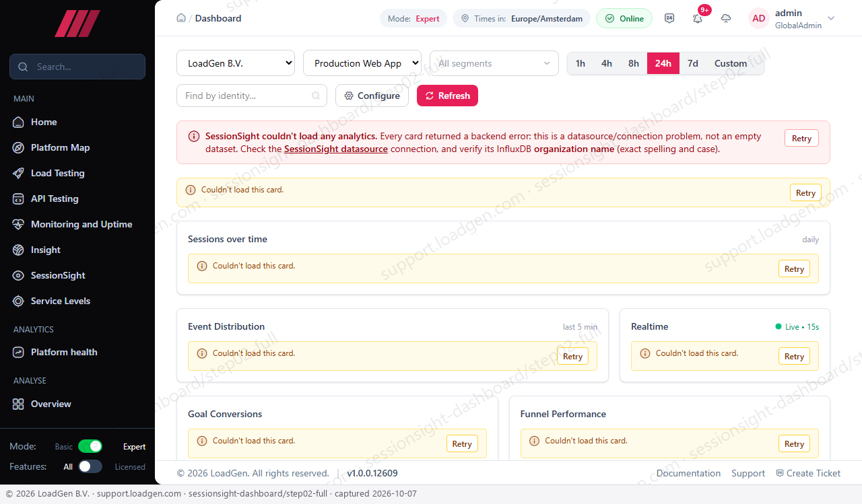Retry the Sessions over time card
The width and height of the screenshot is (862, 504).
click(x=794, y=269)
